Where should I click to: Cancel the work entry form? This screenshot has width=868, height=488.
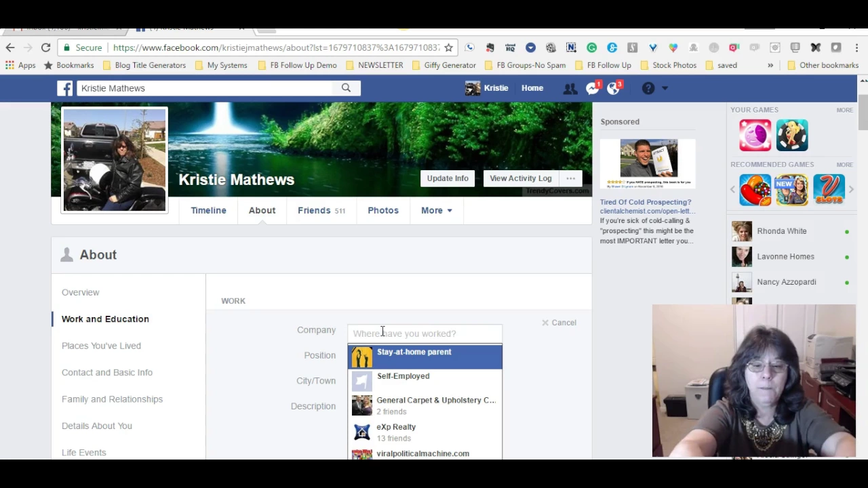pyautogui.click(x=559, y=323)
